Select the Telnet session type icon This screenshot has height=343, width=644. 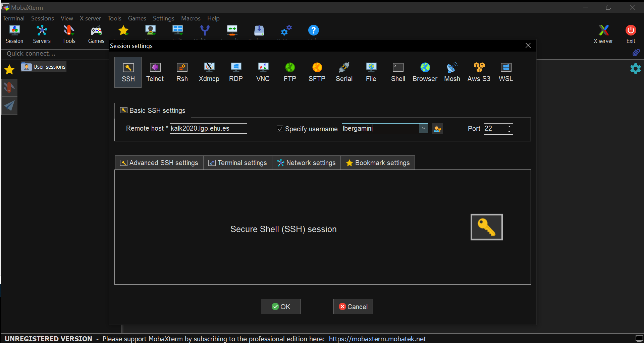tap(155, 72)
